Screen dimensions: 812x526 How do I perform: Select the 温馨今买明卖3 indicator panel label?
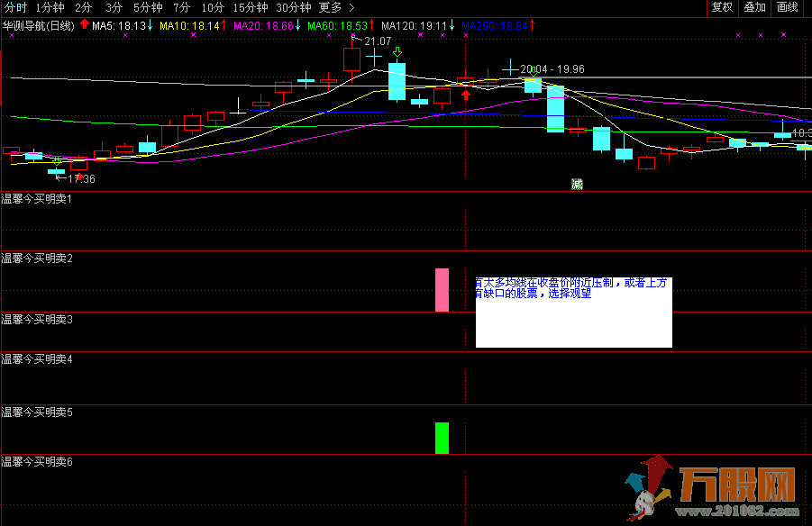[37, 320]
